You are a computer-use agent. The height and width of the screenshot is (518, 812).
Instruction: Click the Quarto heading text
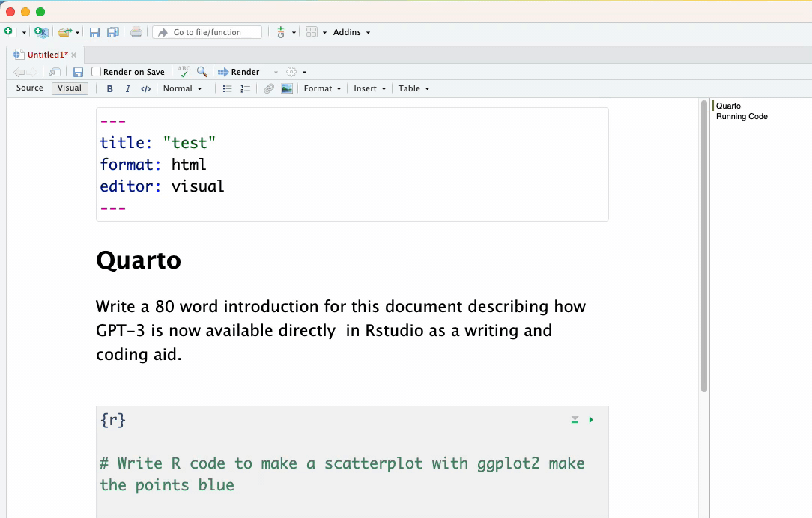139,260
